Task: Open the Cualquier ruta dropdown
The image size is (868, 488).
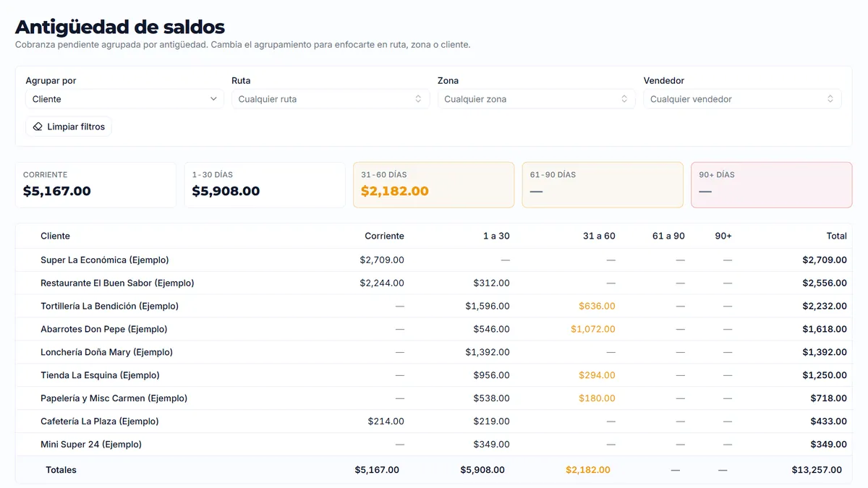Action: pyautogui.click(x=331, y=99)
